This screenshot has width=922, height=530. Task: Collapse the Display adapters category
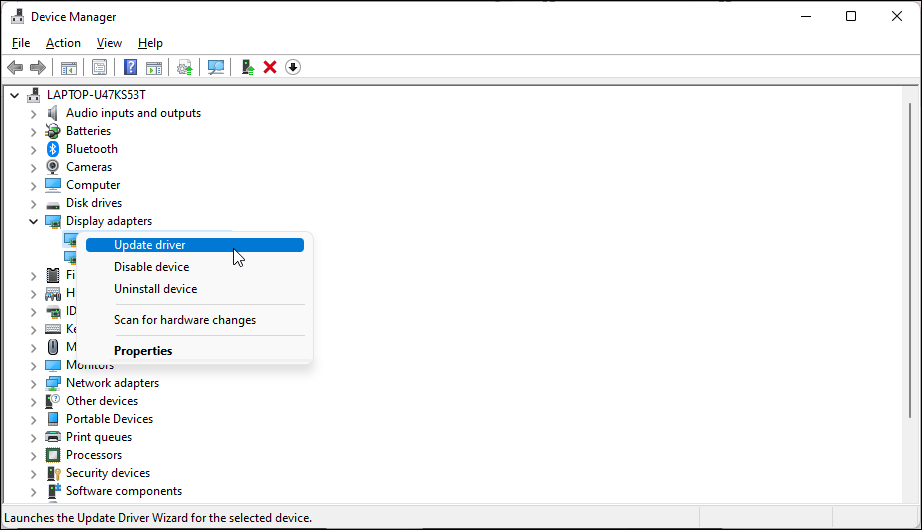(34, 222)
